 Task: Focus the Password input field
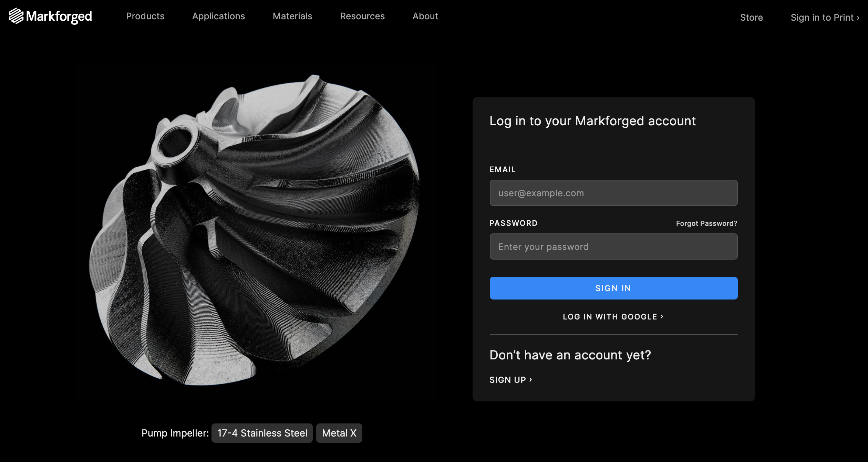pos(613,246)
